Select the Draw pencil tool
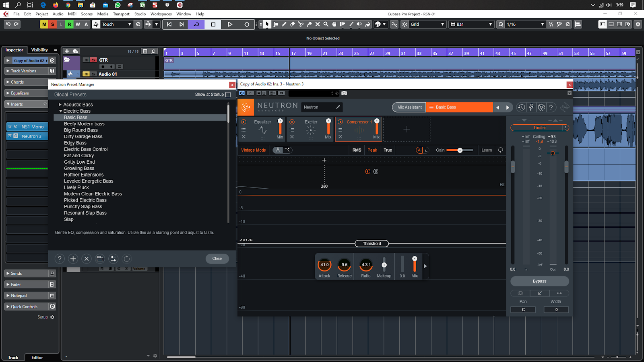Viewport: 644px width, 362px height. (284, 24)
